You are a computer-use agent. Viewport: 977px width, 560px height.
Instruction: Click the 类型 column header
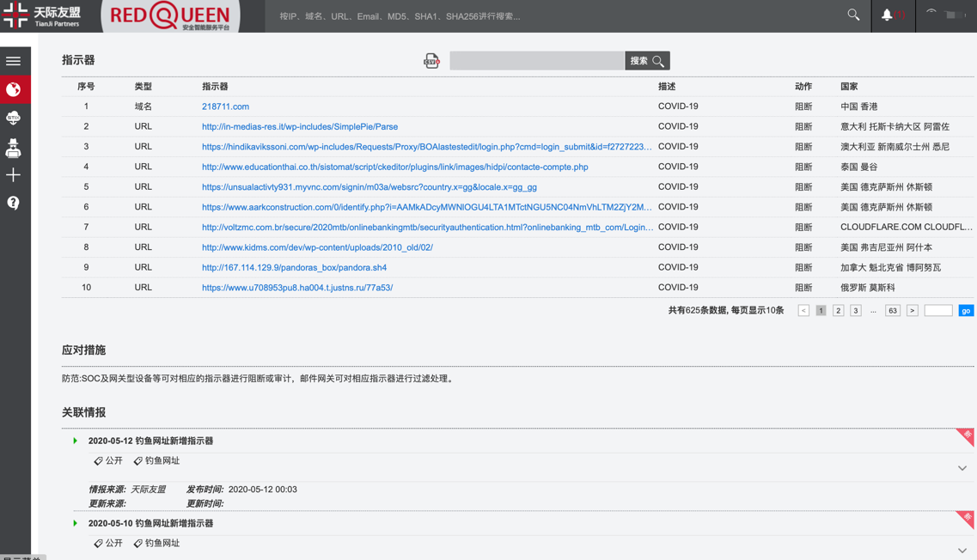click(143, 87)
